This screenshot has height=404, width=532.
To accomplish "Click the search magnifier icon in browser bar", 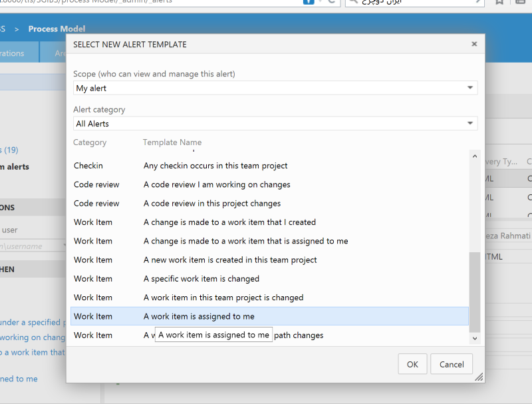I will coord(352,2).
